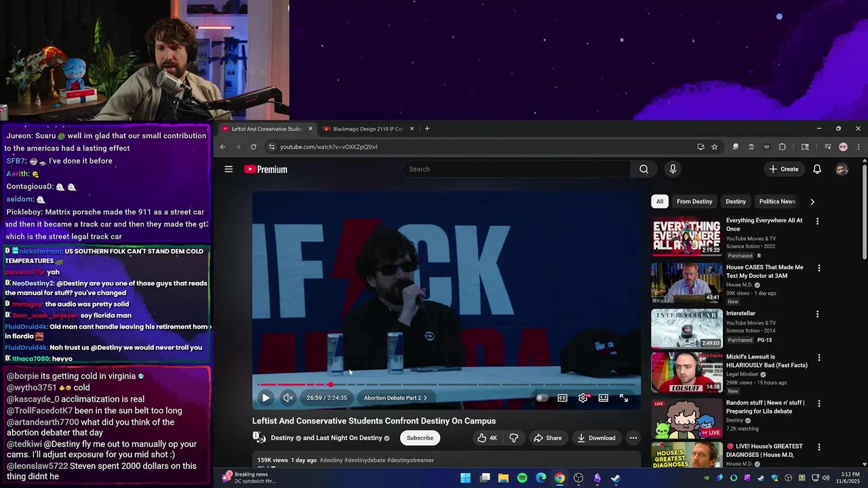Open options for Interstellar
868x488 pixels.
click(x=817, y=314)
